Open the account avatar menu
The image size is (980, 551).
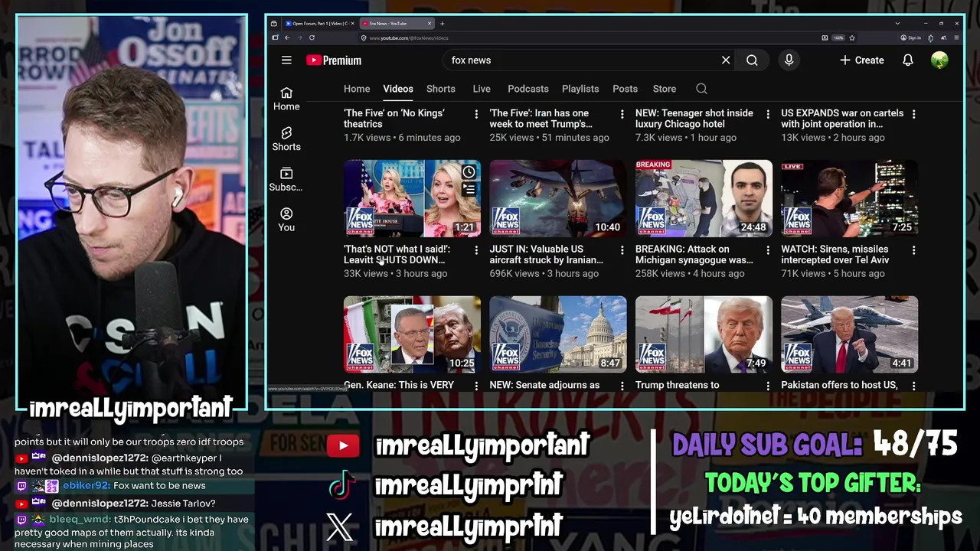(939, 60)
